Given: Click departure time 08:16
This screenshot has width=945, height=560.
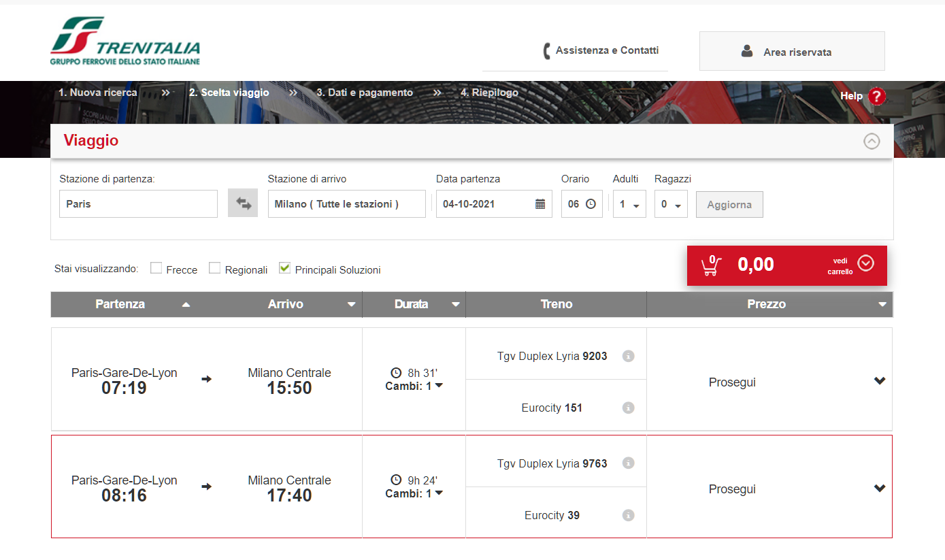Looking at the screenshot, I should pyautogui.click(x=124, y=495).
